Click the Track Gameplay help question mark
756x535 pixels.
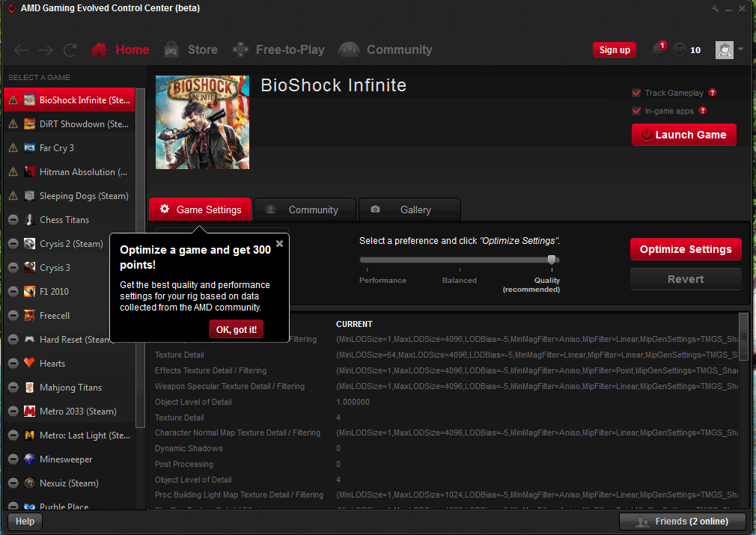pyautogui.click(x=713, y=93)
